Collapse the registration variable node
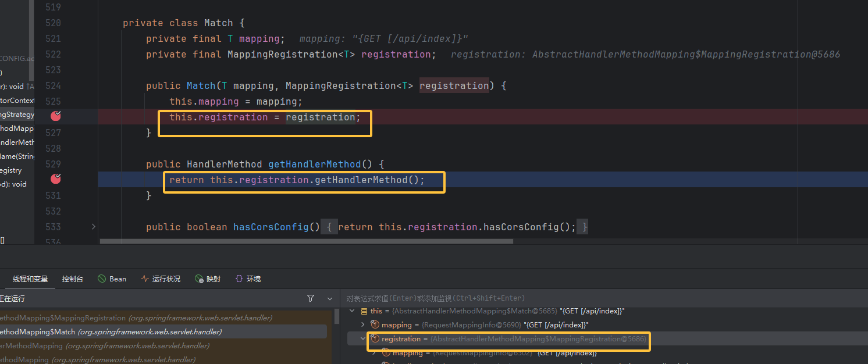The width and height of the screenshot is (868, 364). [x=364, y=338]
